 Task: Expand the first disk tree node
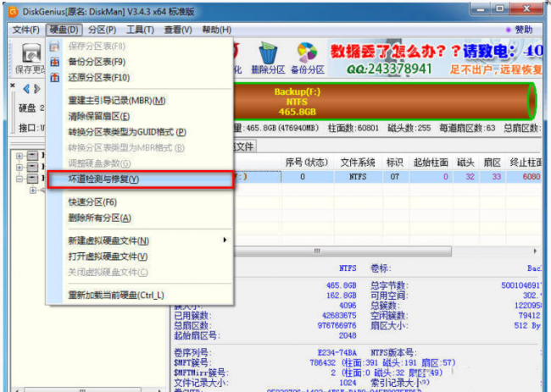(19, 156)
